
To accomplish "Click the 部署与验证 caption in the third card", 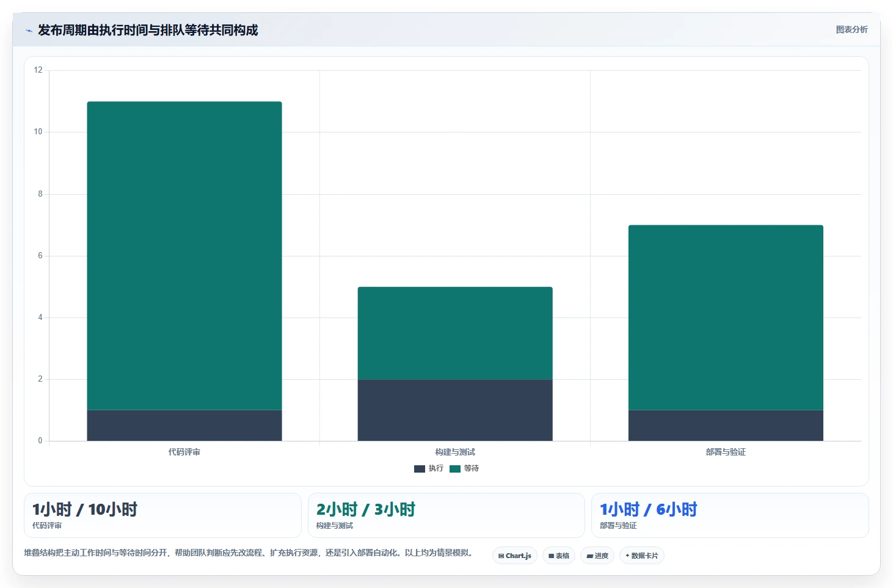I will coord(618,526).
